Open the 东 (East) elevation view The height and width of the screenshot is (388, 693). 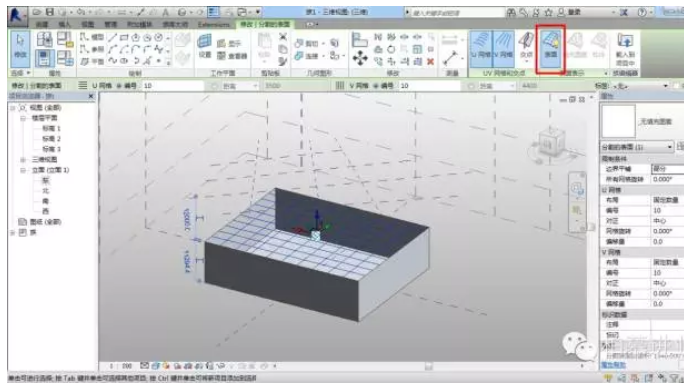(x=46, y=180)
